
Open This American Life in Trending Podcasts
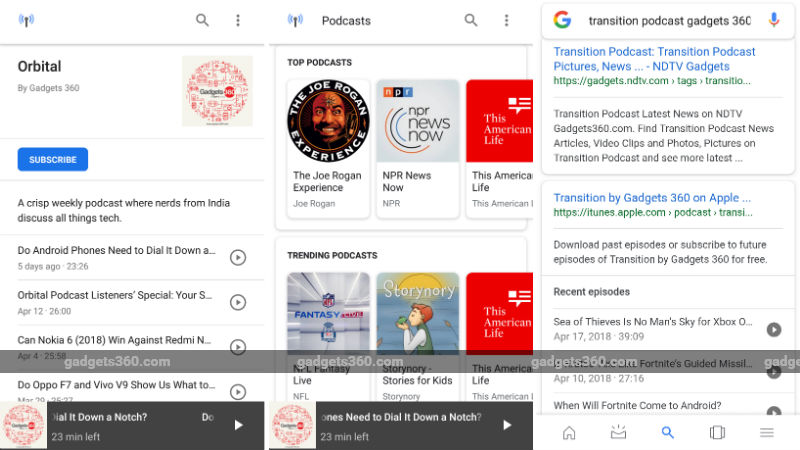tap(499, 337)
